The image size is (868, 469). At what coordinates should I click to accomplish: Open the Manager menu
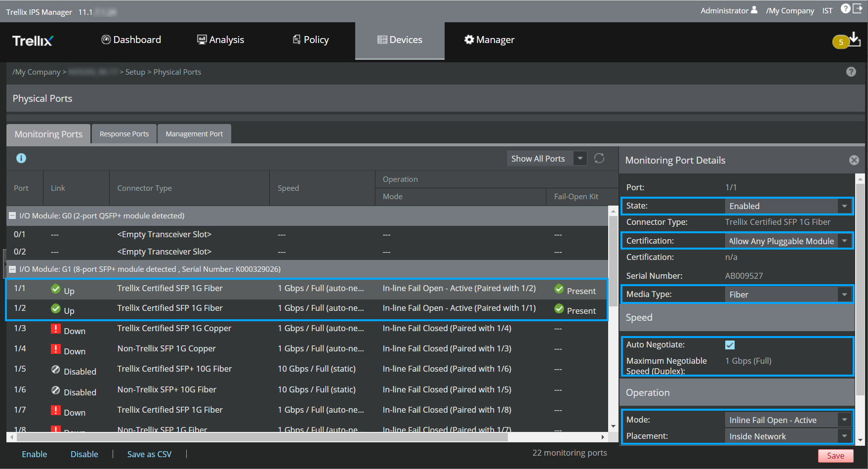coord(490,40)
